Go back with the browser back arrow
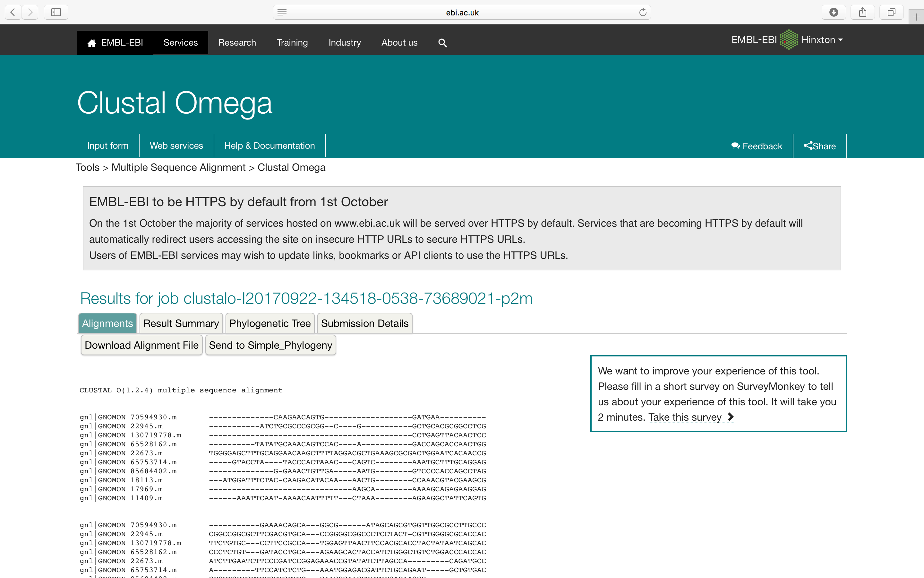The image size is (924, 578). tap(13, 12)
